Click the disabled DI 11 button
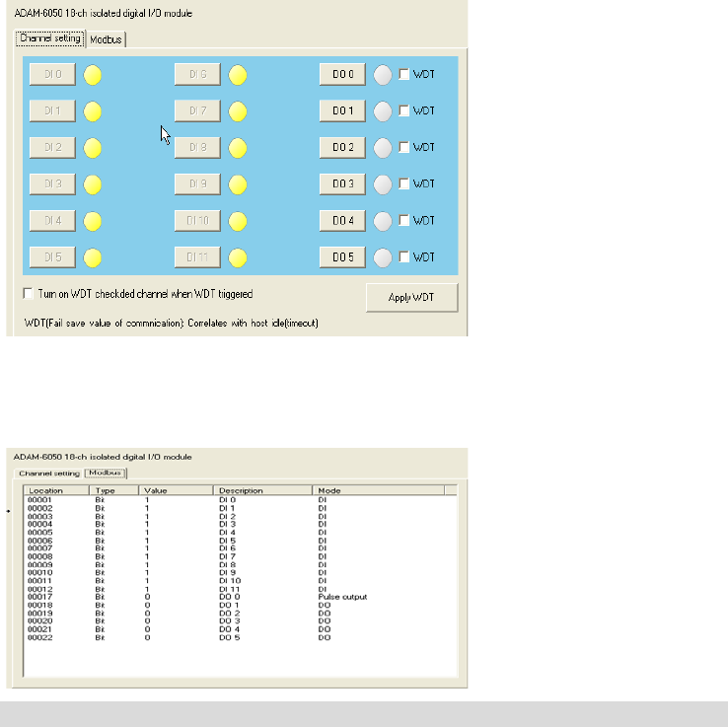Viewport: 728px width, 727px height. click(x=197, y=256)
